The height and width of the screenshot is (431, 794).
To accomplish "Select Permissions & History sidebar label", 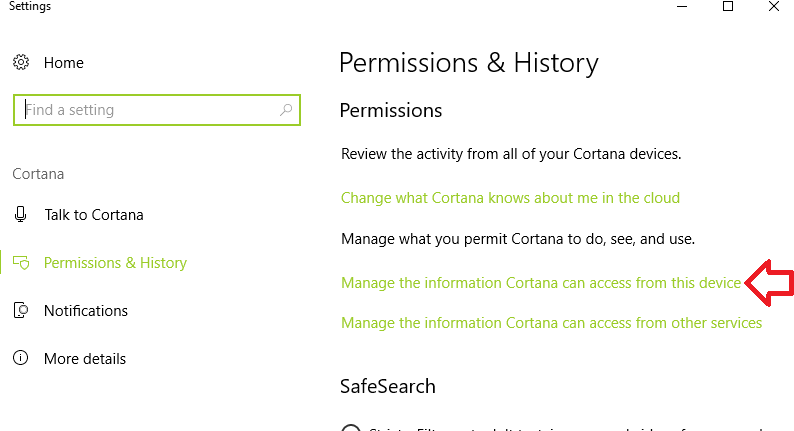I will point(115,263).
